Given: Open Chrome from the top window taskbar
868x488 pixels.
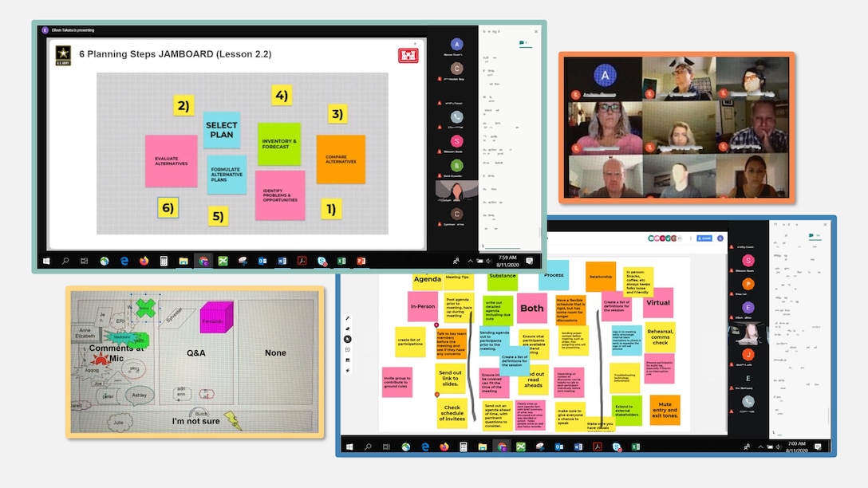Looking at the screenshot, I should coord(203,262).
